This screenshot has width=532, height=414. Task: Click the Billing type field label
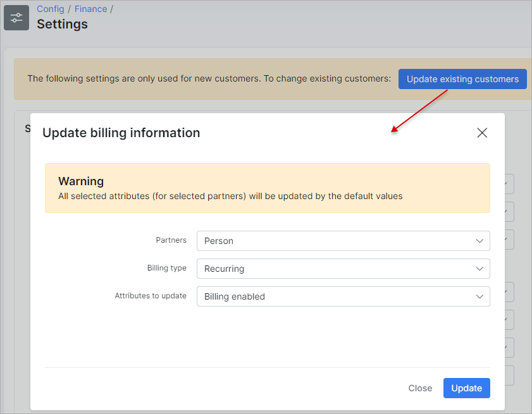(166, 268)
